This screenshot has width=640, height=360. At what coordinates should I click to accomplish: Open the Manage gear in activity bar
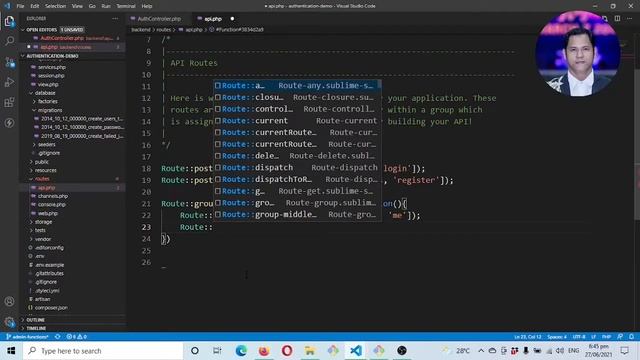[x=9, y=322]
